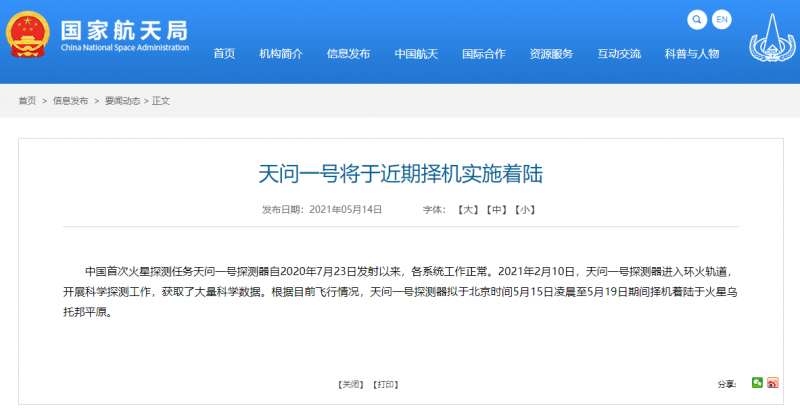Viewport: 800px width, 413px height.
Task: Open 信息发布 menu item
Action: pos(348,54)
